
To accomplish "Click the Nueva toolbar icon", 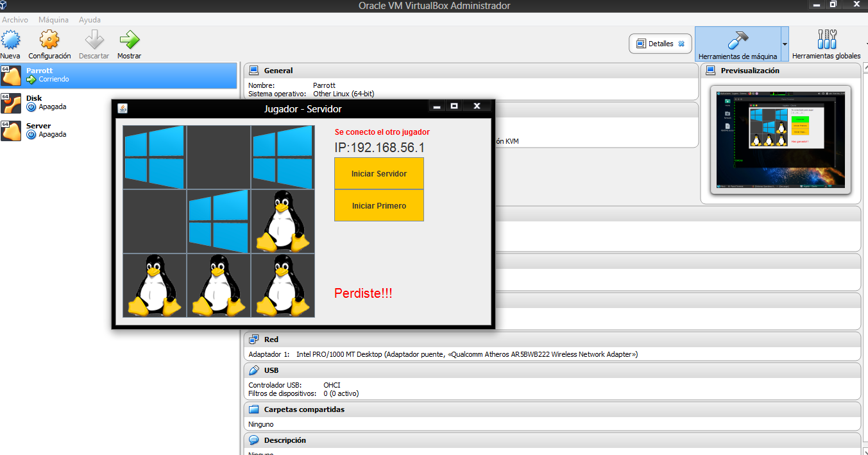I will pyautogui.click(x=10, y=40).
